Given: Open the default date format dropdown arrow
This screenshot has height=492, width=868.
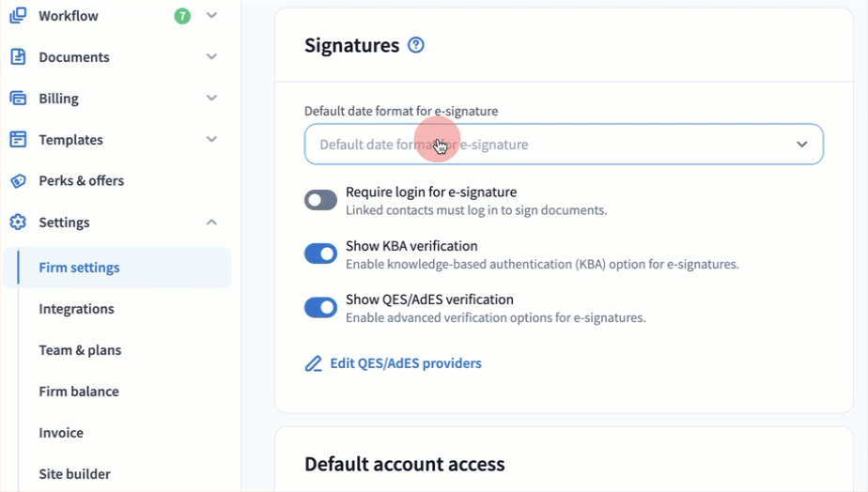Looking at the screenshot, I should pos(801,145).
